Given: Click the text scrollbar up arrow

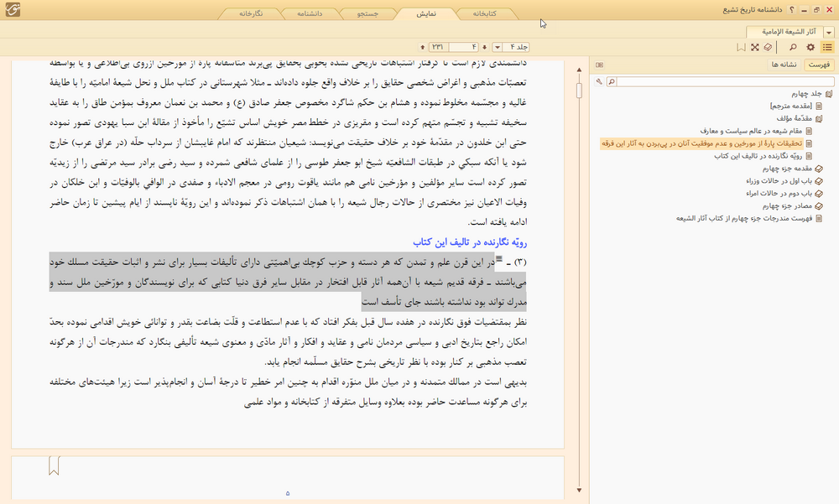Looking at the screenshot, I should (579, 70).
